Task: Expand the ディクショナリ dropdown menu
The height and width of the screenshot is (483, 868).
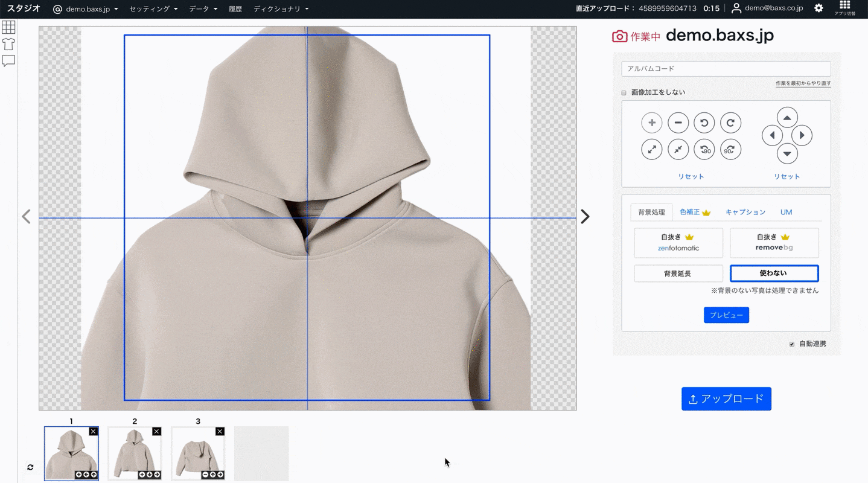Action: click(x=281, y=9)
